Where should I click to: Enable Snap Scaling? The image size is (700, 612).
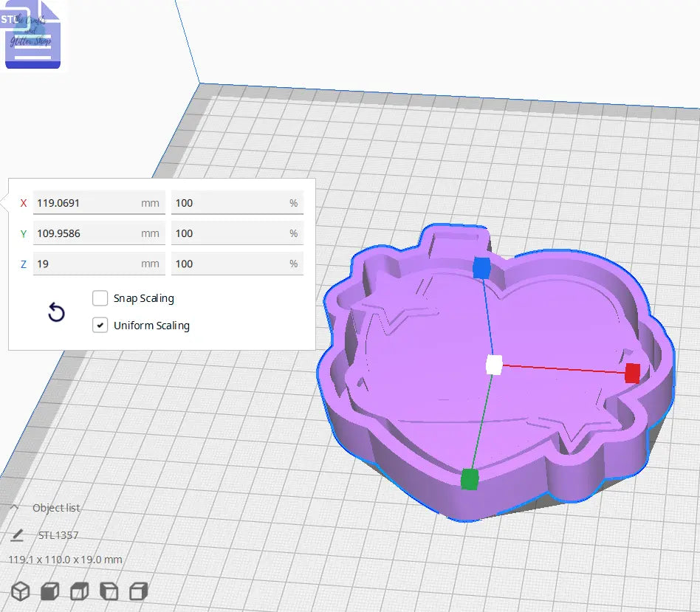click(100, 298)
